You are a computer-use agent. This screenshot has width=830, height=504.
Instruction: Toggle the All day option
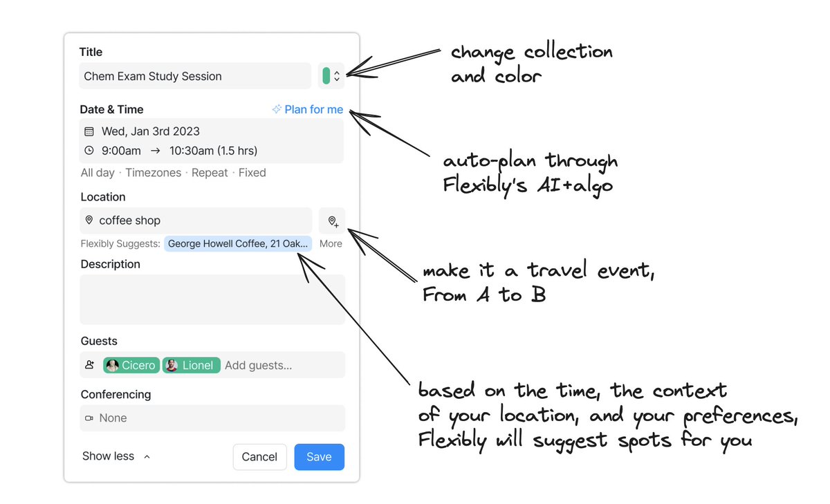point(98,173)
